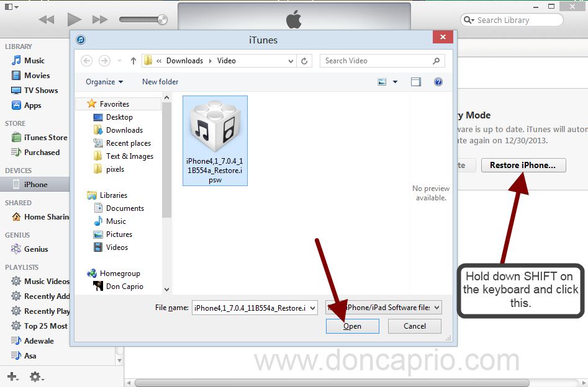Open Downloads in the Favorites list
Viewport: 588px width, 387px height.
click(124, 130)
